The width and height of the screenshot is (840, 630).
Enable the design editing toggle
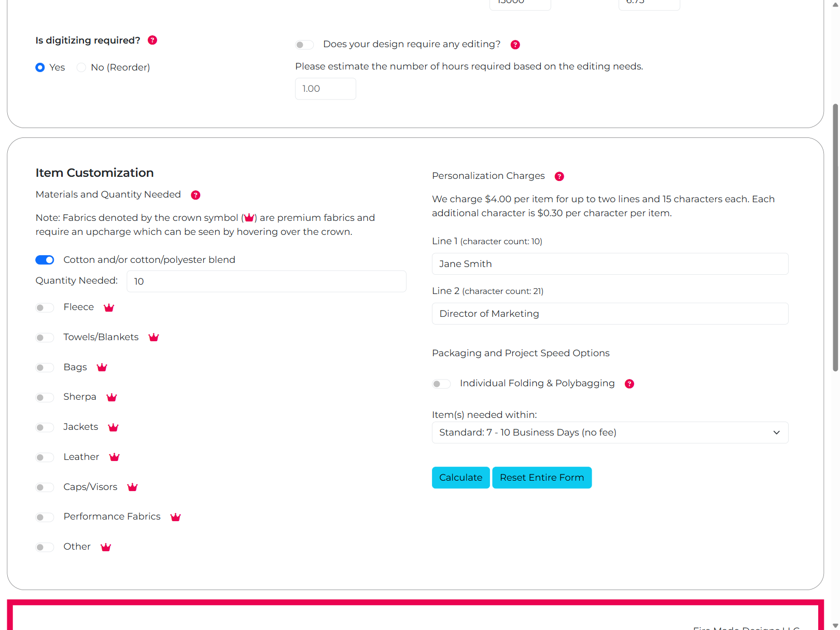(x=304, y=45)
